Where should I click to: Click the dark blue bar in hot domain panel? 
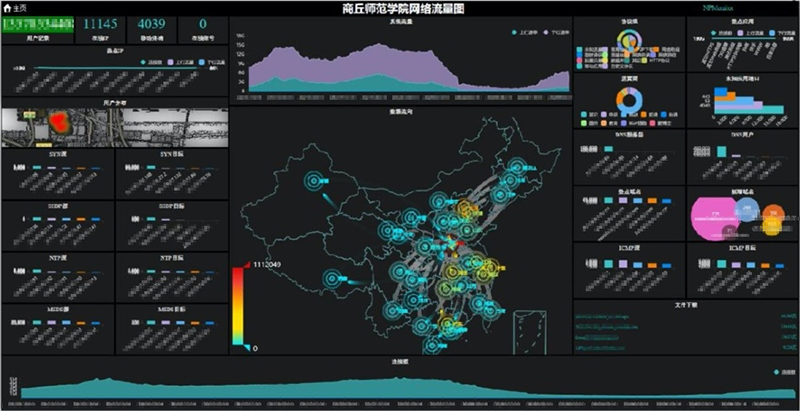pyautogui.click(x=666, y=201)
